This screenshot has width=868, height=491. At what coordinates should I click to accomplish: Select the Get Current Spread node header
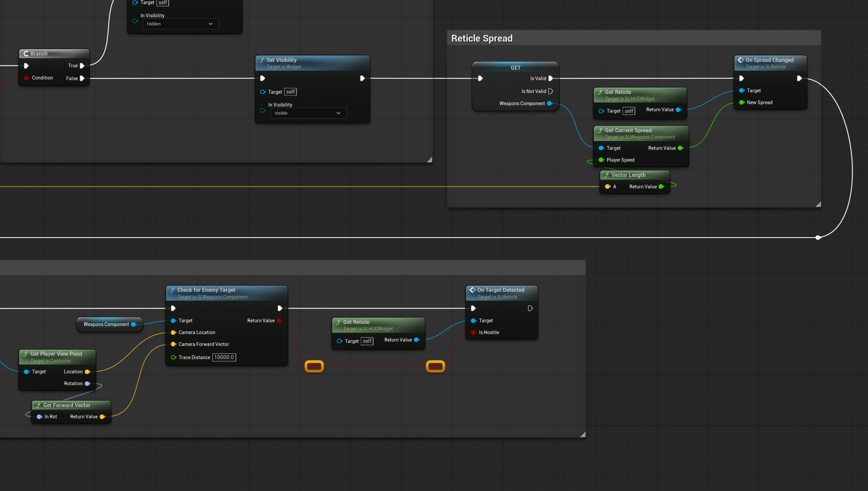tap(641, 133)
